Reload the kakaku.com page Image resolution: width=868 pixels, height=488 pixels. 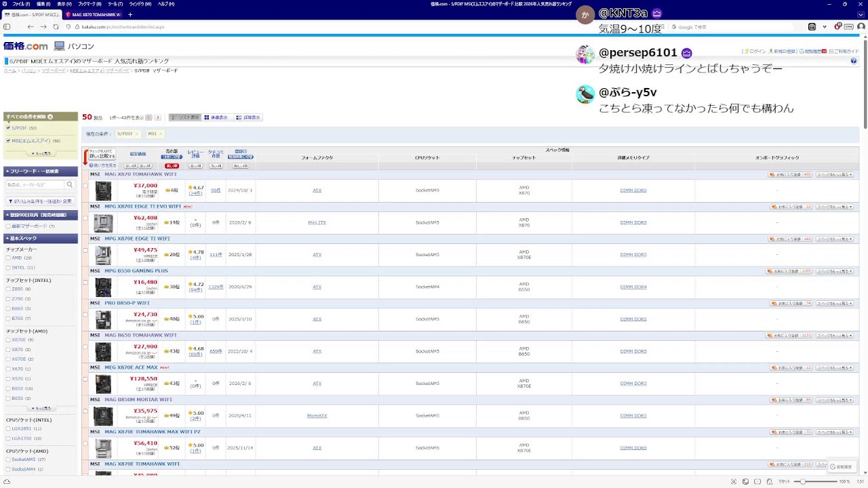tap(56, 26)
